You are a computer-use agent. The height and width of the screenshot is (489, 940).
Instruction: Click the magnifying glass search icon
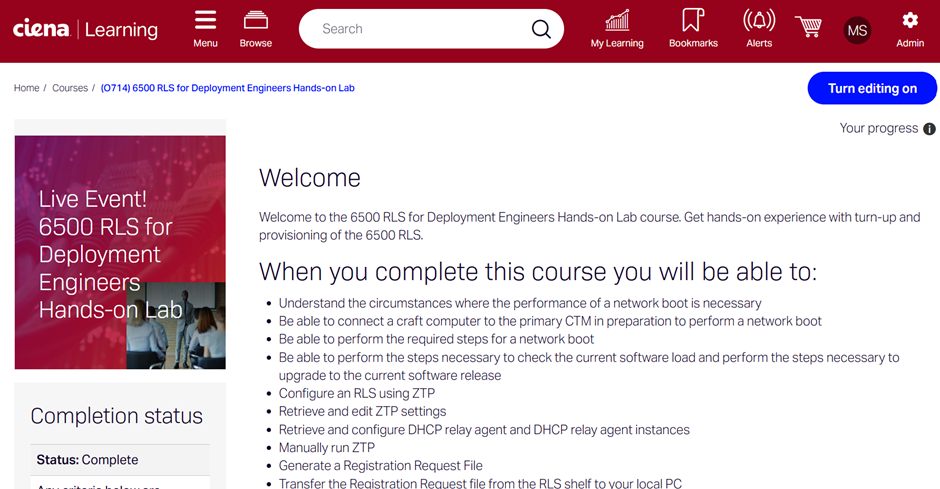click(x=541, y=29)
